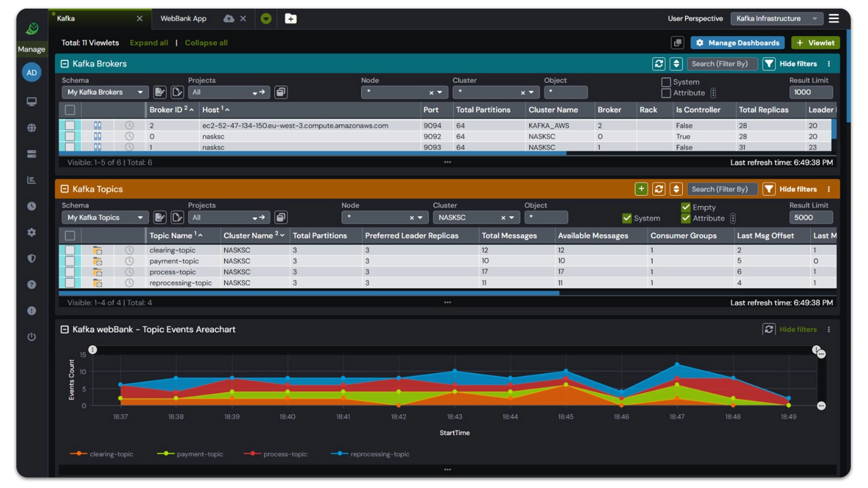
Task: Open the shield security sidebar icon
Action: coord(32,258)
